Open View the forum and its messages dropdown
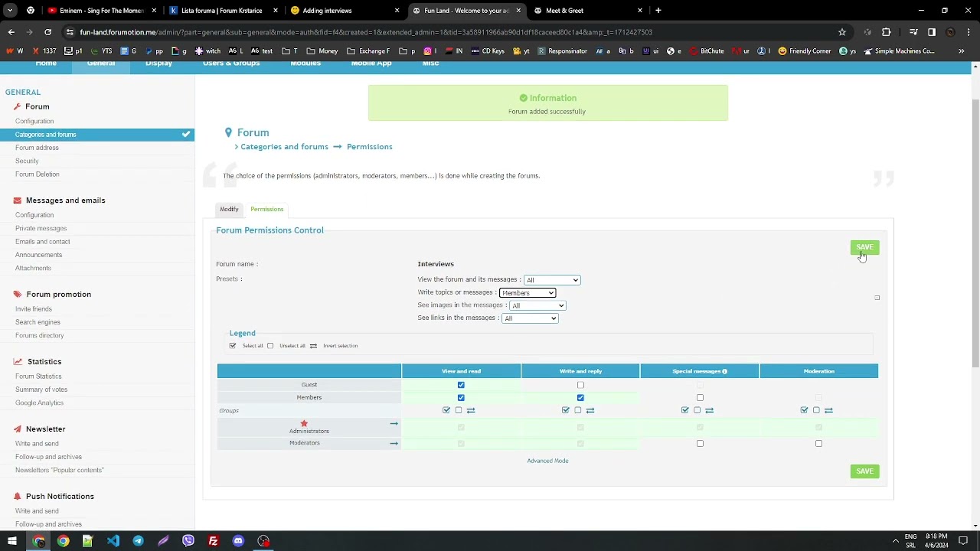This screenshot has width=980, height=551. (552, 280)
